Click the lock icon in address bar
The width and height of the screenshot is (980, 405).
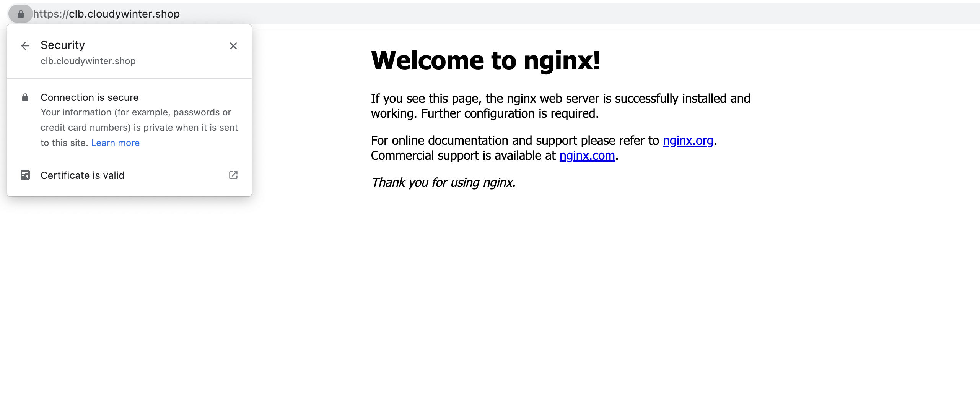pyautogui.click(x=21, y=14)
